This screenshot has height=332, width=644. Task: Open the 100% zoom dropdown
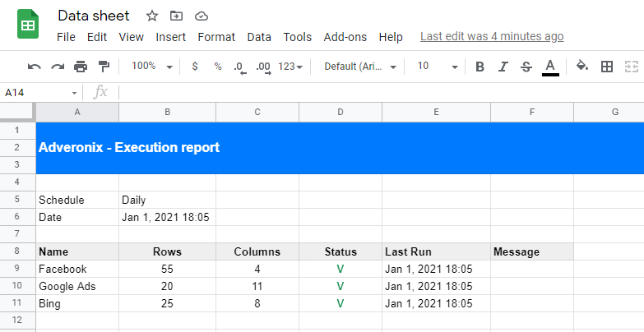(x=151, y=66)
